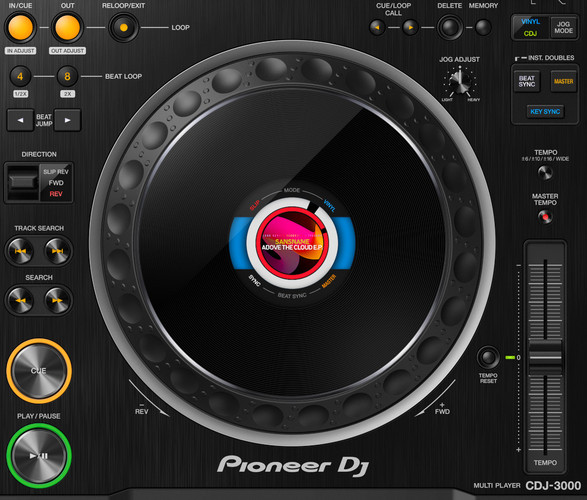Image resolution: width=587 pixels, height=500 pixels.
Task: Jump forward with BEAT JUMP right arrow
Action: coord(67,120)
